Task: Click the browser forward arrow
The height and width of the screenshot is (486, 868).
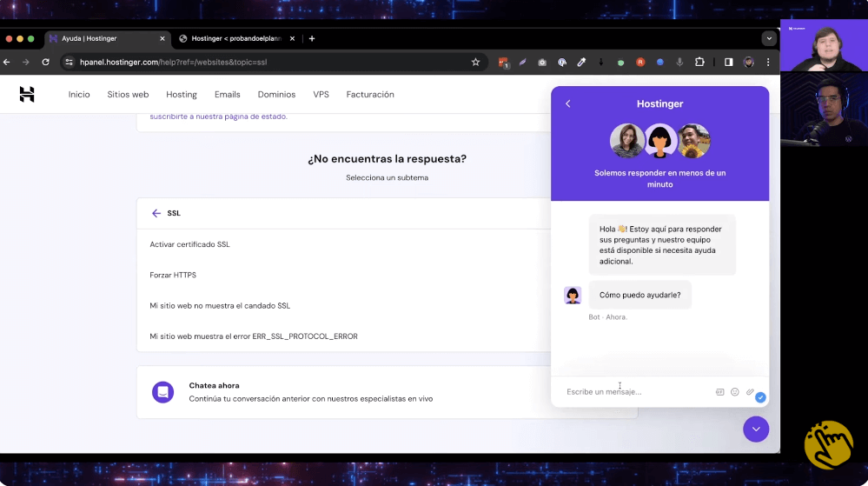Action: (x=25, y=62)
